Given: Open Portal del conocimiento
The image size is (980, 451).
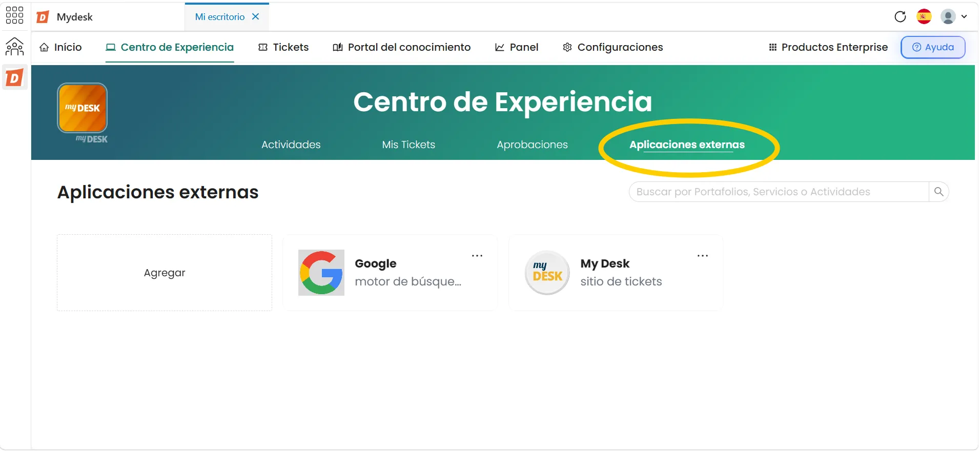Looking at the screenshot, I should [401, 47].
